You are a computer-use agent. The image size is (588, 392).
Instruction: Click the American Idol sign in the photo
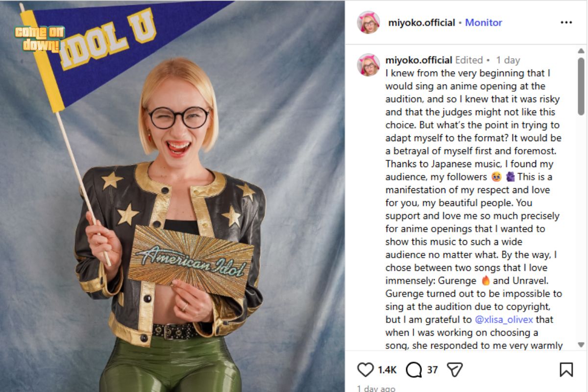192,261
